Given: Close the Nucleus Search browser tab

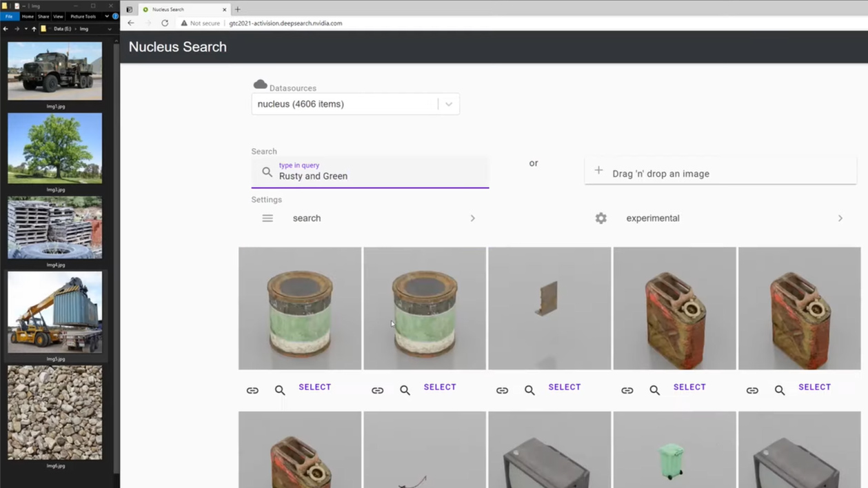Looking at the screenshot, I should coord(224,10).
